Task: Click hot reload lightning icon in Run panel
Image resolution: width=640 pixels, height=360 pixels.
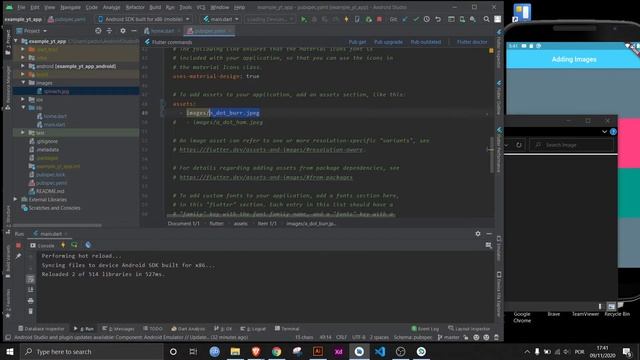Action: coord(63,245)
